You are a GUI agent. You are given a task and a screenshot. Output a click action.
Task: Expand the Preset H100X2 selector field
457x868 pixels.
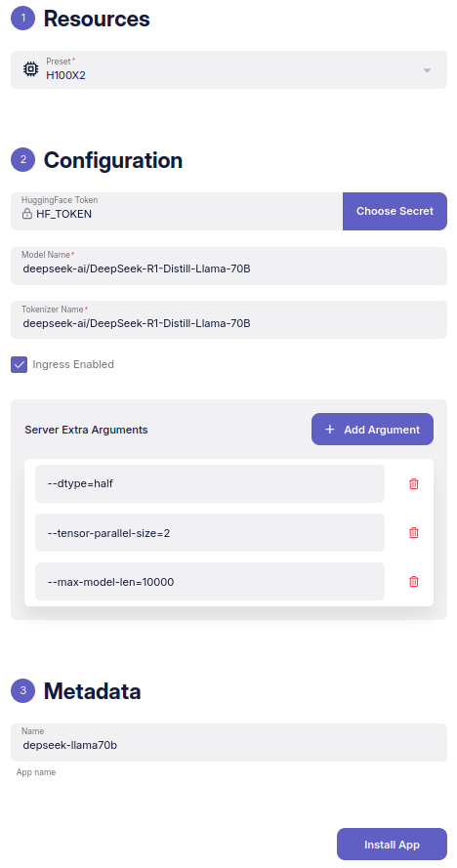228,69
